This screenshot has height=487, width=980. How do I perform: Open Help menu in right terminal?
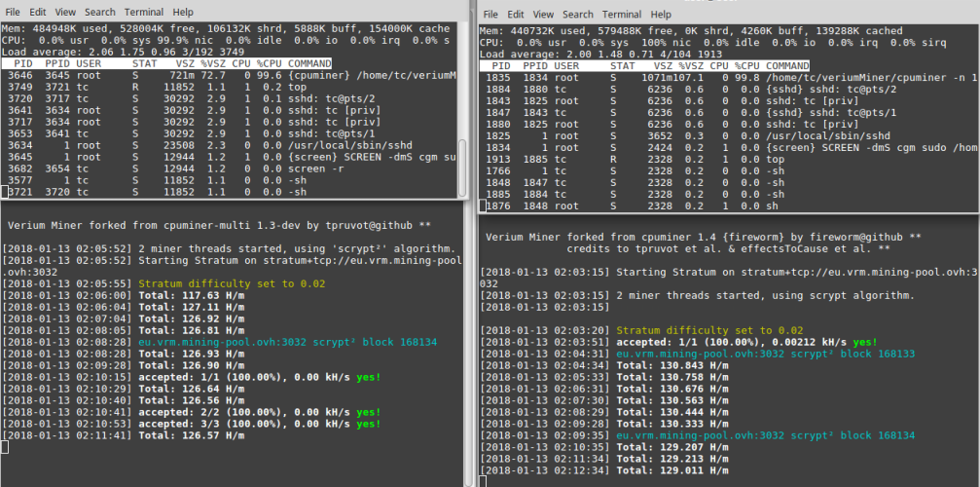click(x=661, y=15)
